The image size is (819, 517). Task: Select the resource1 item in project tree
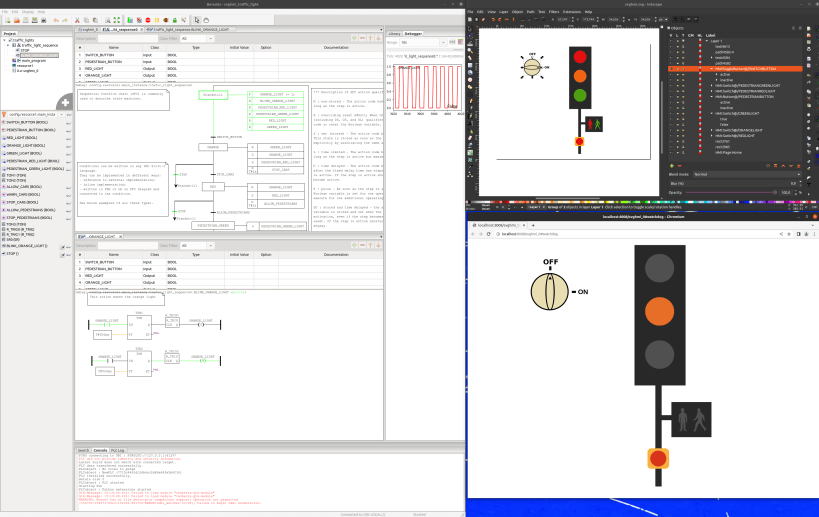[x=25, y=66]
